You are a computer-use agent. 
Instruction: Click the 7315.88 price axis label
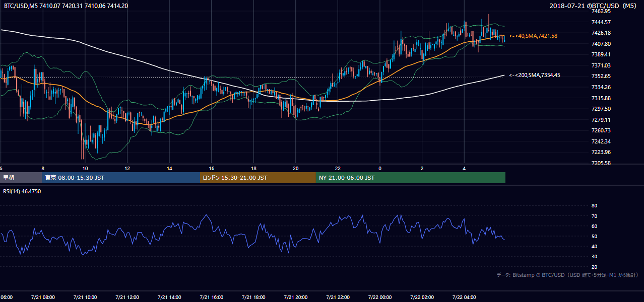(601, 98)
